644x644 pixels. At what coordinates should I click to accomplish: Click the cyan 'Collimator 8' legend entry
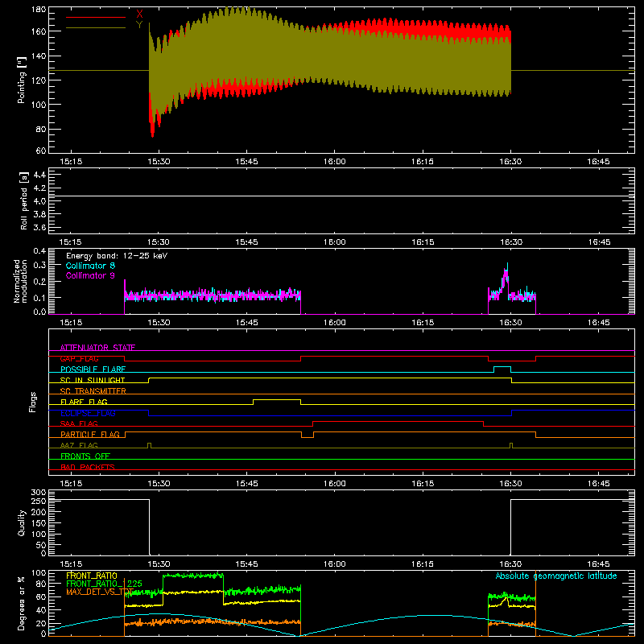pyautogui.click(x=90, y=266)
